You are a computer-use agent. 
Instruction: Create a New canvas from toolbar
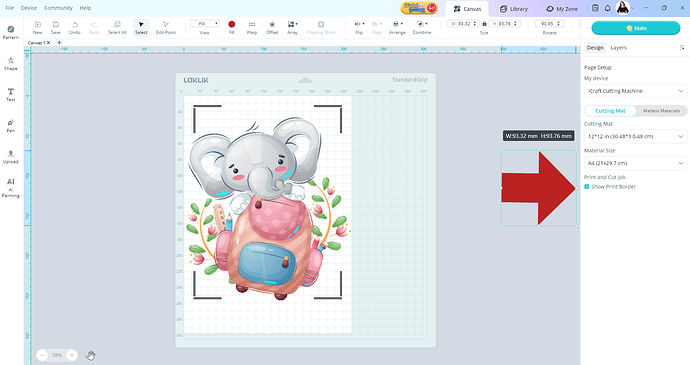[x=38, y=27]
